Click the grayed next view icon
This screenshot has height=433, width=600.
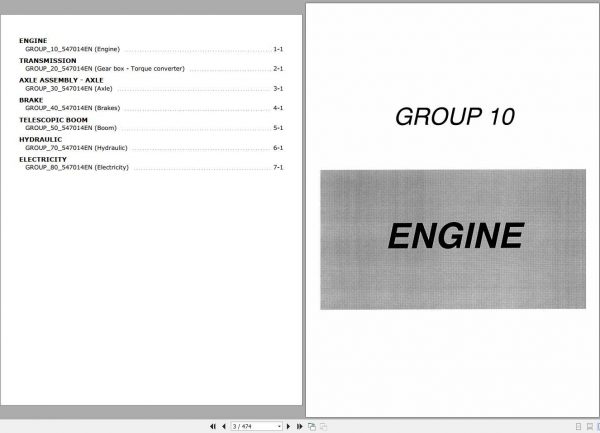(x=323, y=426)
